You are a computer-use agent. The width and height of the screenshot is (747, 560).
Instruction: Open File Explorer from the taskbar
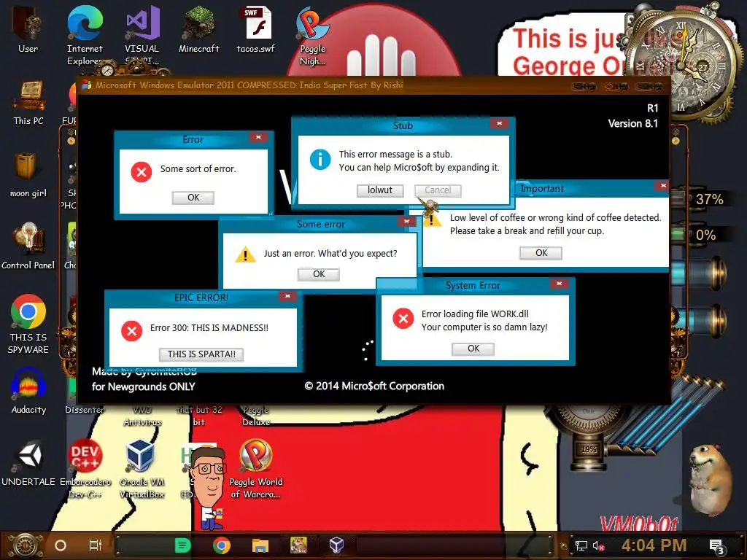click(x=260, y=545)
